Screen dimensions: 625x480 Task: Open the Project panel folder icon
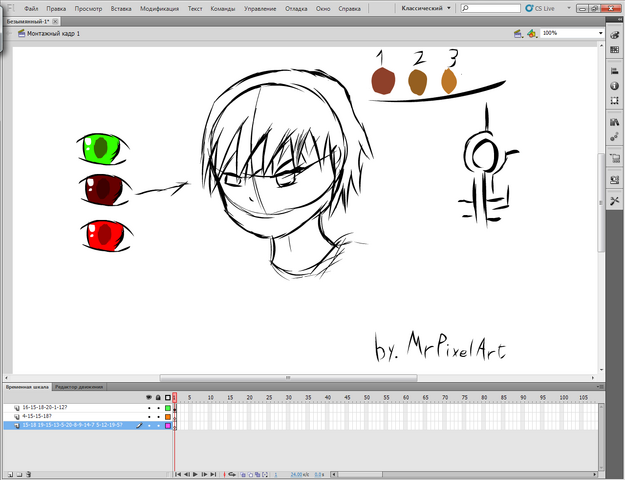click(x=614, y=159)
